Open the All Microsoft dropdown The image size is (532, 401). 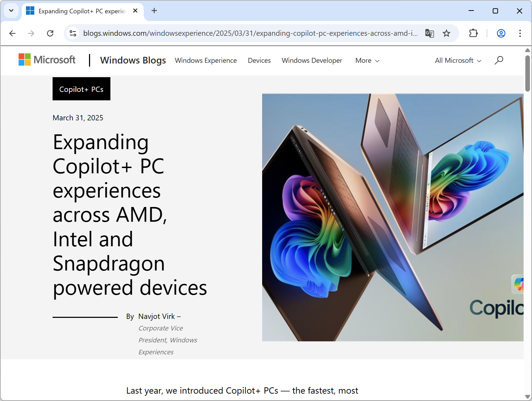458,60
